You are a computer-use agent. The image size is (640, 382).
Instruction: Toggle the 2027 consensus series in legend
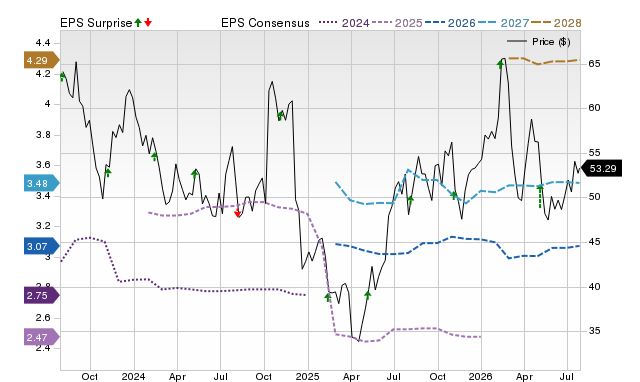(503, 23)
